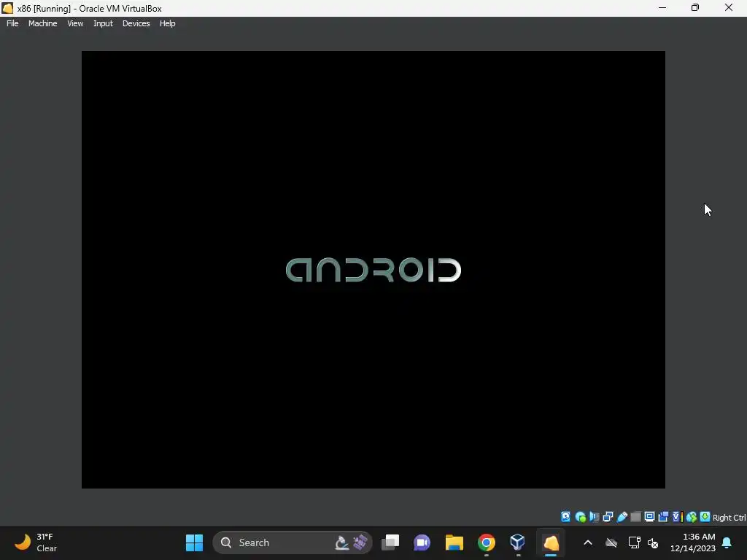747x560 pixels.
Task: Click the CPU virtualization V status icon
Action: click(677, 517)
